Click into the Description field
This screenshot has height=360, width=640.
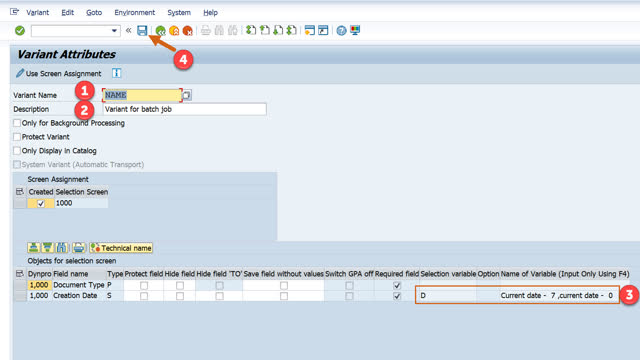(184, 109)
